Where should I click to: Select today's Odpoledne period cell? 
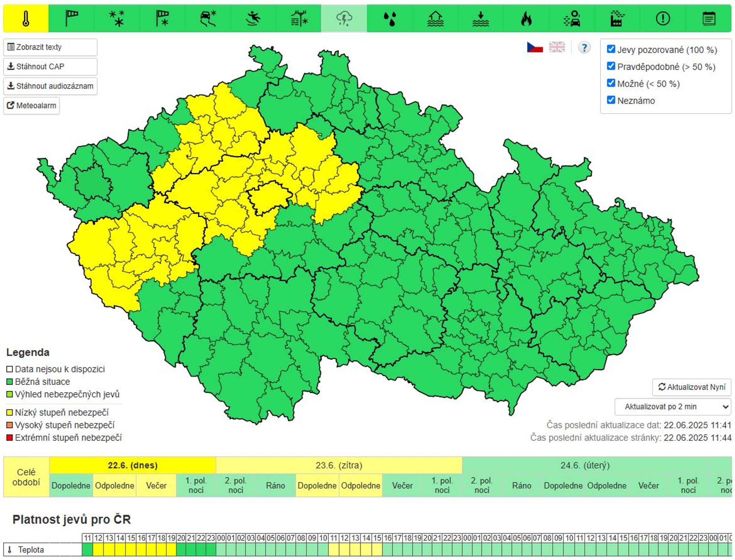[115, 486]
